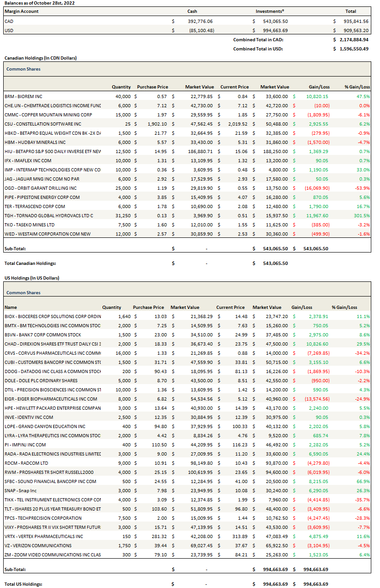Click TGH Tornado Global 301.5% gain cell
This screenshot has width=380, height=588.
[361, 215]
